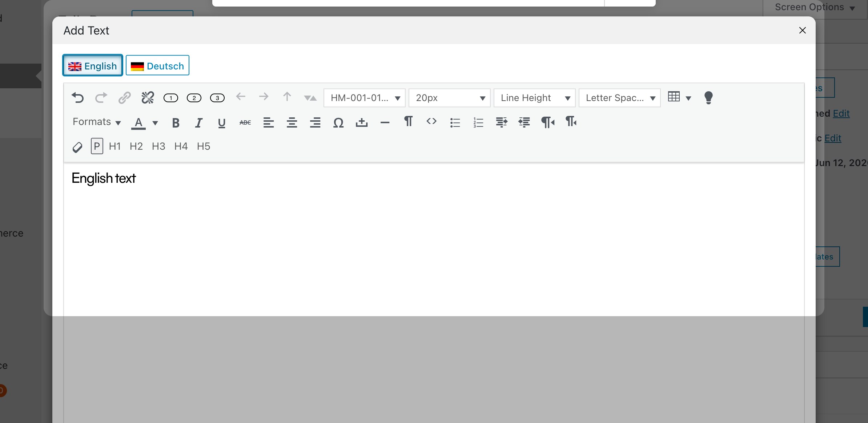Insert a horizontal line

click(385, 123)
